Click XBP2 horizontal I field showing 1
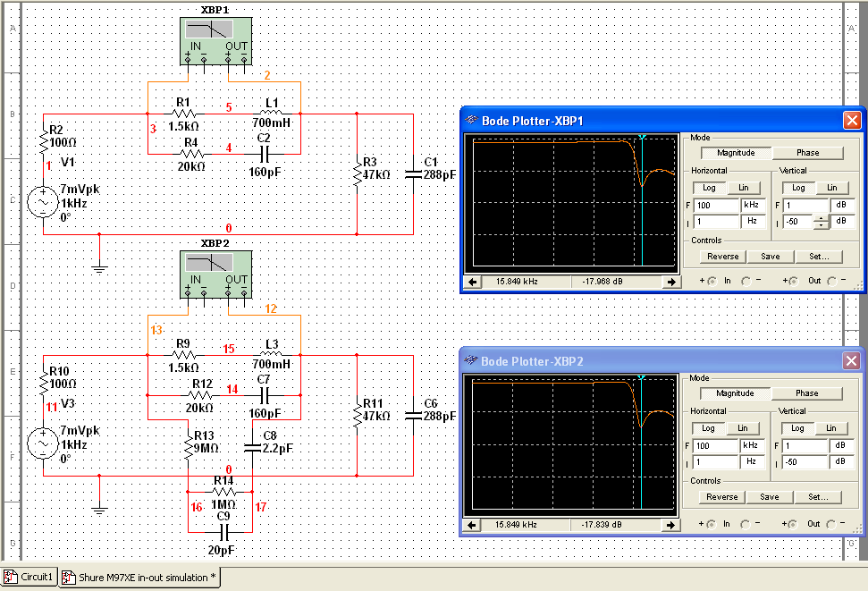Viewport: 868px width, 591px height. (715, 461)
